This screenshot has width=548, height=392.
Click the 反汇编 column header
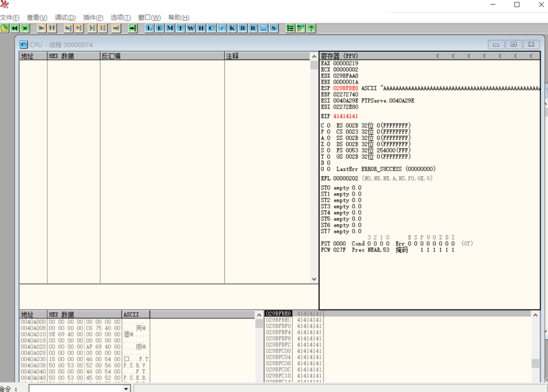162,56
